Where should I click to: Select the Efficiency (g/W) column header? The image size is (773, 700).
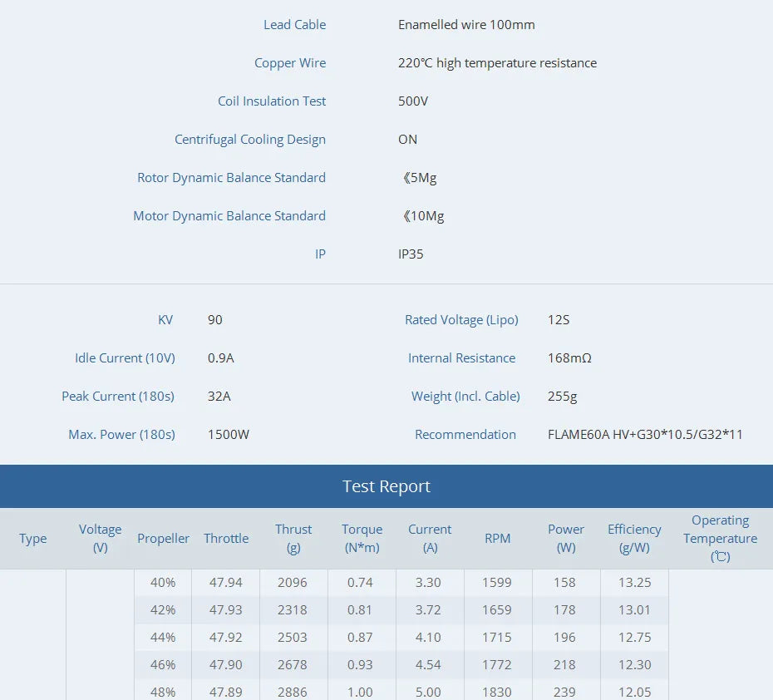(x=634, y=539)
